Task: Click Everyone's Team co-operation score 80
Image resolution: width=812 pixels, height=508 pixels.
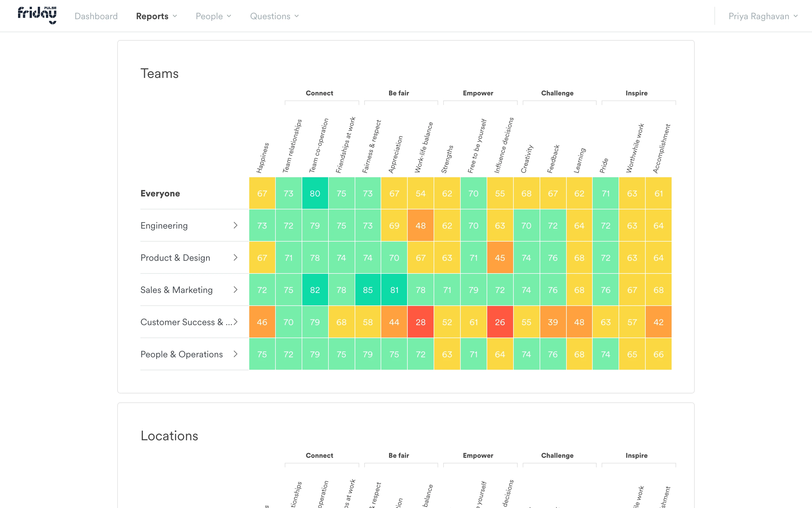Action: pyautogui.click(x=315, y=194)
